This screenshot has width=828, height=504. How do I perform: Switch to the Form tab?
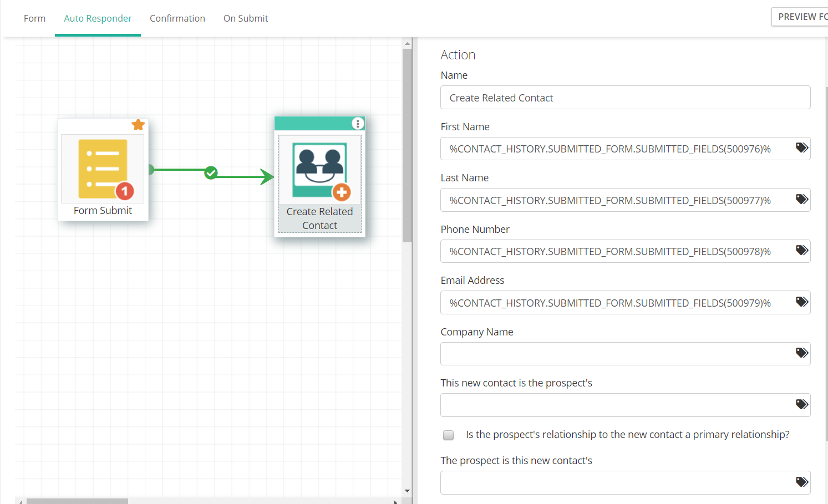click(34, 18)
